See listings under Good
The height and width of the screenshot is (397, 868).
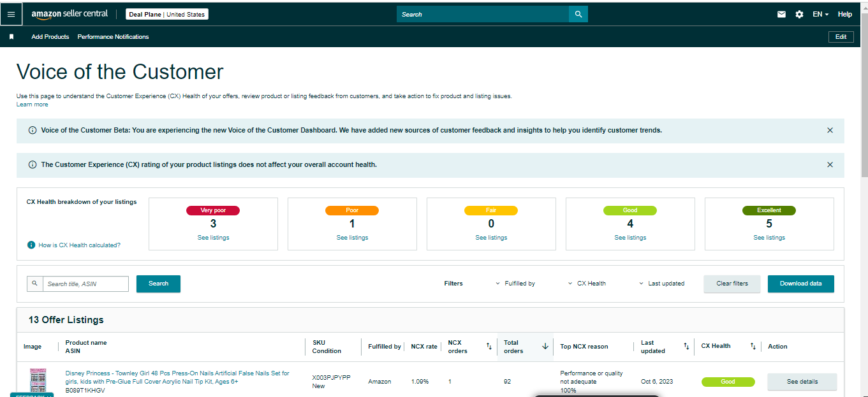coord(630,238)
